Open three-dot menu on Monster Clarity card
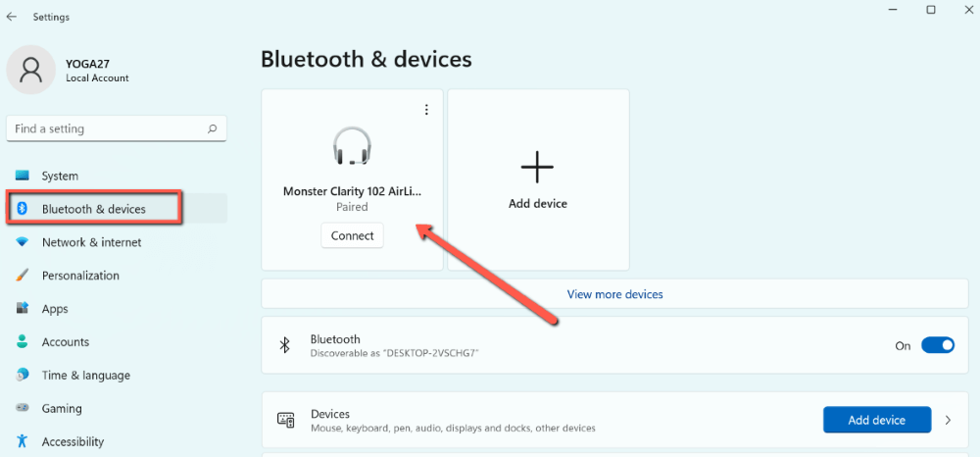980x457 pixels. [x=427, y=110]
